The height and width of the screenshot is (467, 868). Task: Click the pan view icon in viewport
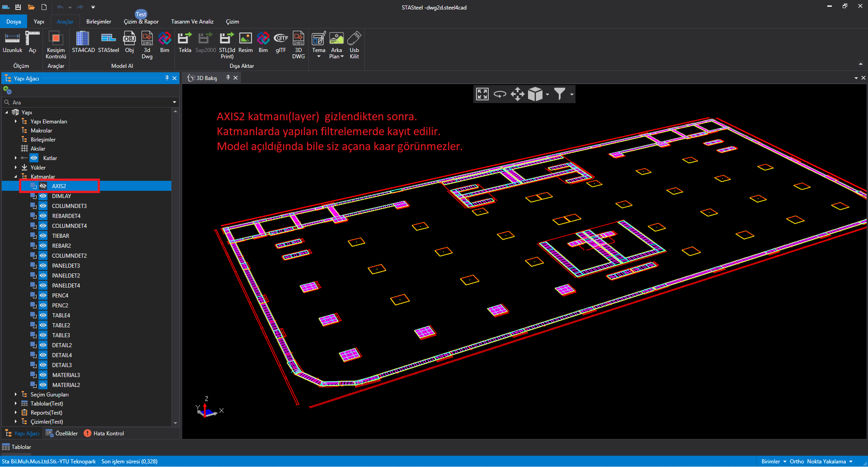coord(517,94)
